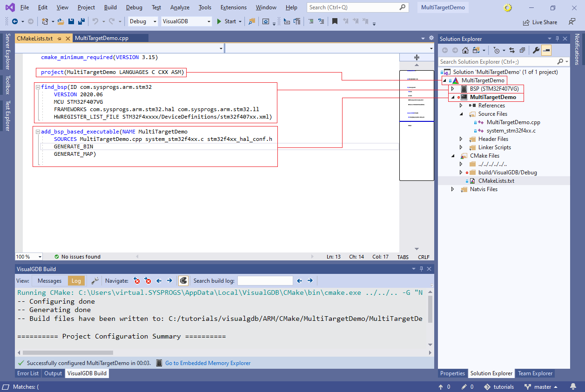Click embedded memory chip icon in status line
The image size is (585, 392).
point(159,363)
